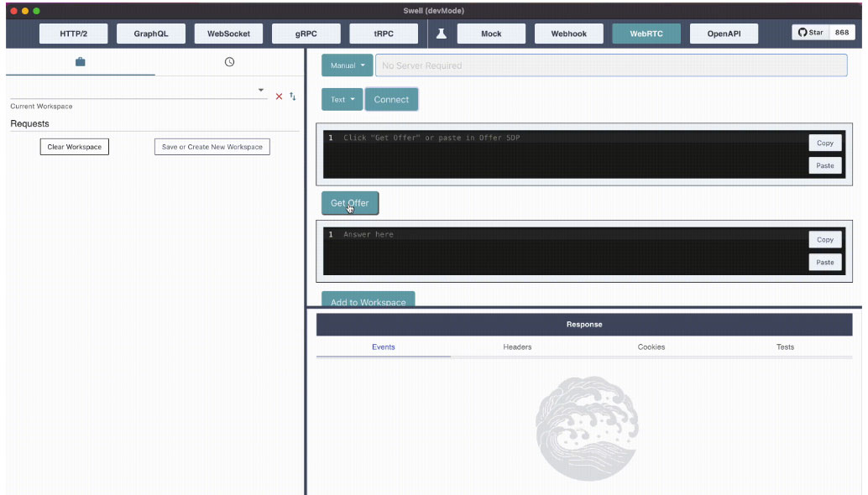Open the Text data type dropdown
The height and width of the screenshot is (495, 868).
pyautogui.click(x=342, y=99)
